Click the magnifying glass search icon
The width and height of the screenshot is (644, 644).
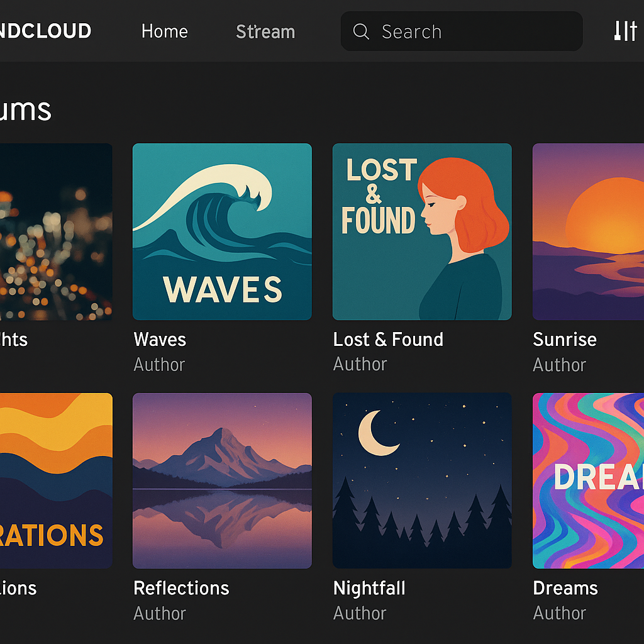click(x=360, y=31)
